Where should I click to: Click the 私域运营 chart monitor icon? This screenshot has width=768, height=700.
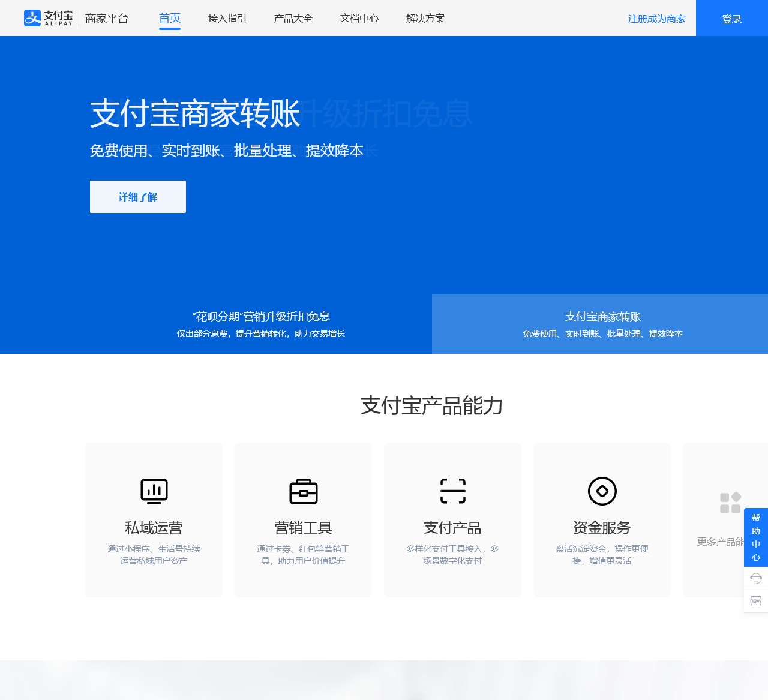154,491
